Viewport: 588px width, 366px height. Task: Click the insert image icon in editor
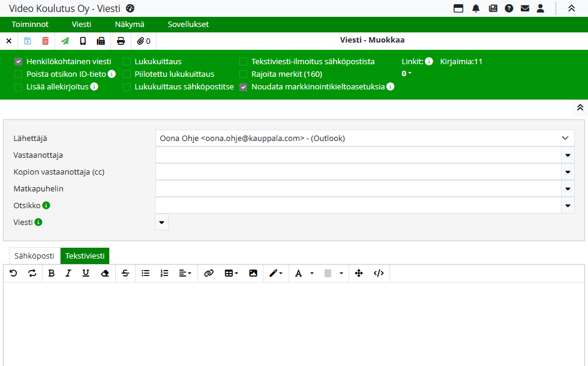(253, 273)
